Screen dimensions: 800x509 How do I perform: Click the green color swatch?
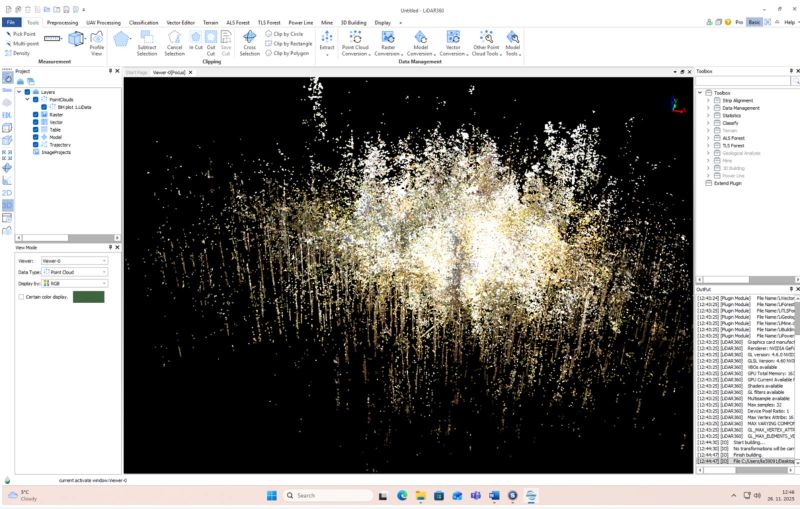coord(88,296)
